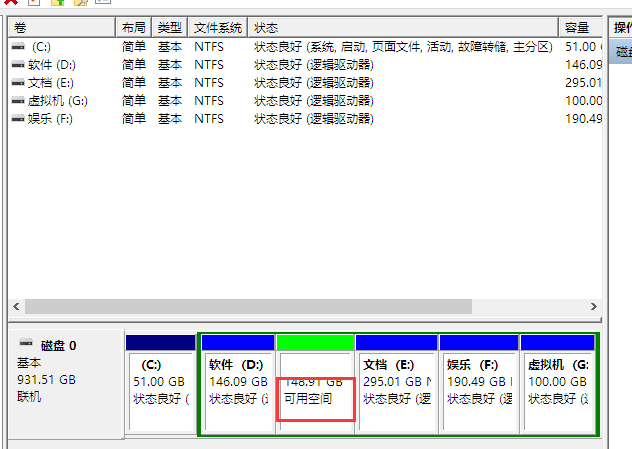Sort by the 布局 column header
Viewport: 632px width, 449px height.
point(134,28)
